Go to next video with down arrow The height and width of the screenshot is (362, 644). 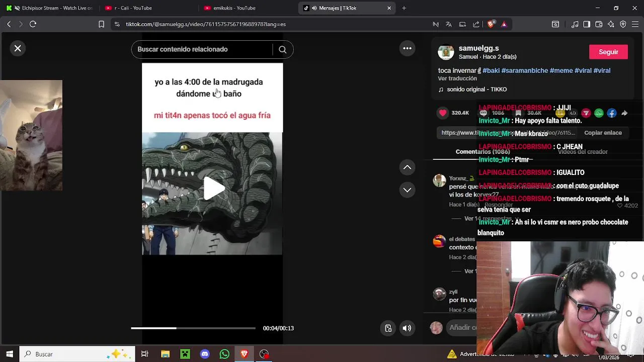(407, 190)
